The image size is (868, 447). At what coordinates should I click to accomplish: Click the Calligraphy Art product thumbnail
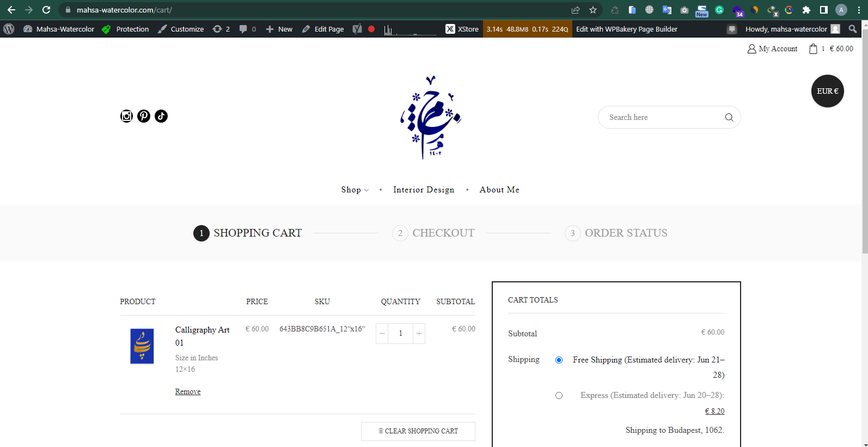coord(142,346)
